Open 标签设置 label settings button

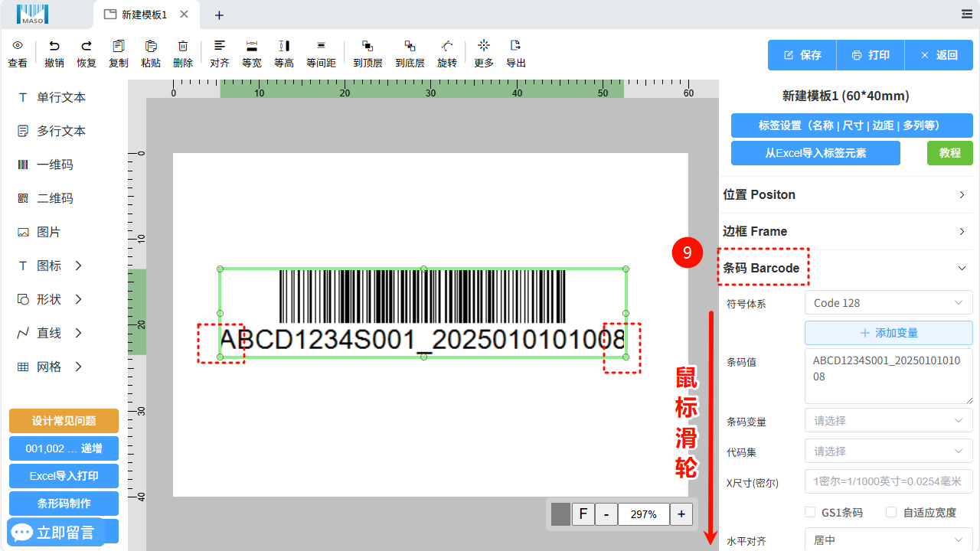[852, 126]
